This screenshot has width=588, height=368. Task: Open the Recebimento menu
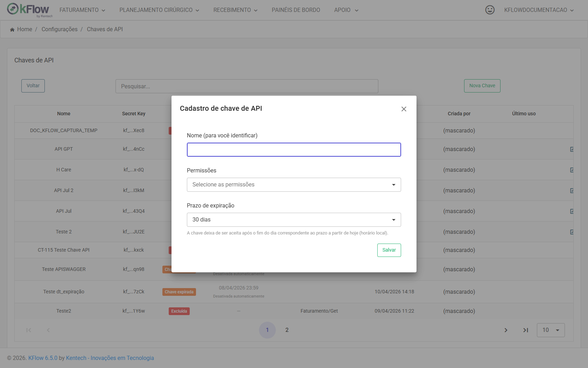point(236,10)
